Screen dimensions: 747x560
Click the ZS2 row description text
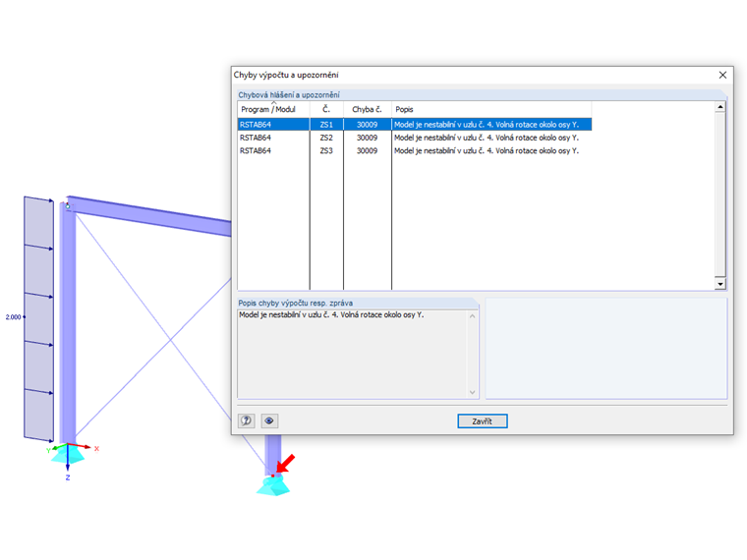(487, 138)
